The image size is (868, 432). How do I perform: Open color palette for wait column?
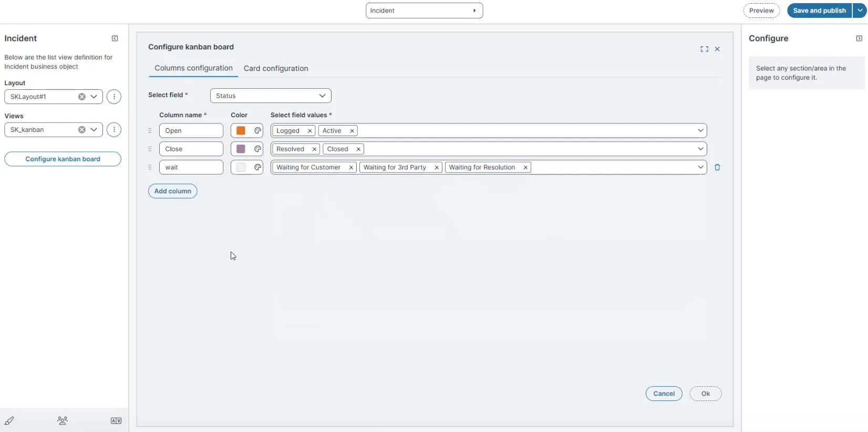coord(257,167)
